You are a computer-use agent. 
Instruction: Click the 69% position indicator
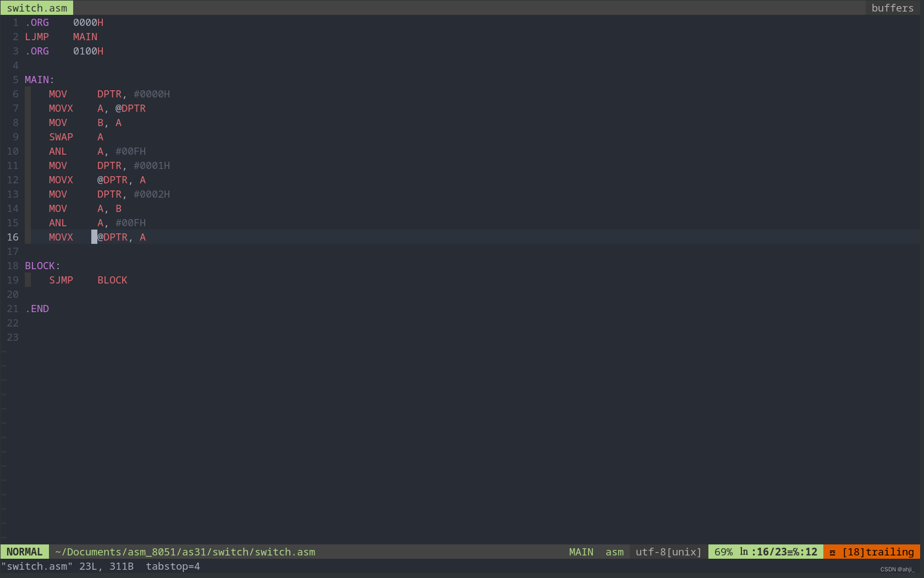pyautogui.click(x=723, y=552)
